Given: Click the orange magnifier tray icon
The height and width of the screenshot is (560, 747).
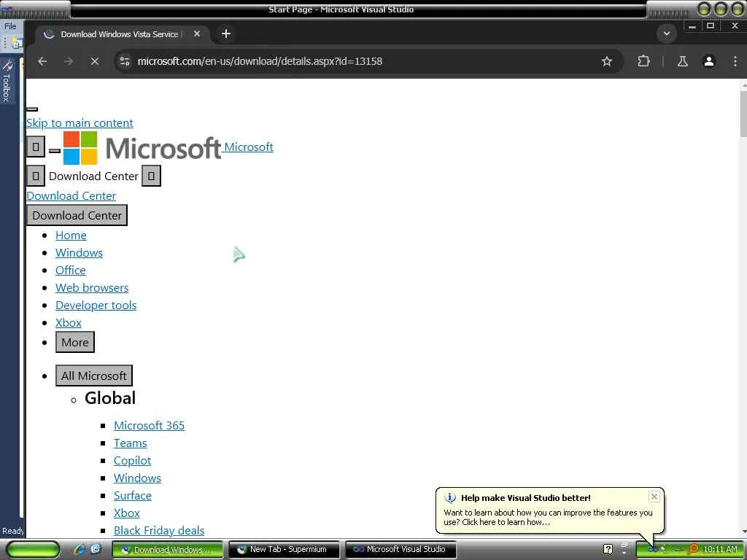Looking at the screenshot, I should [694, 550].
